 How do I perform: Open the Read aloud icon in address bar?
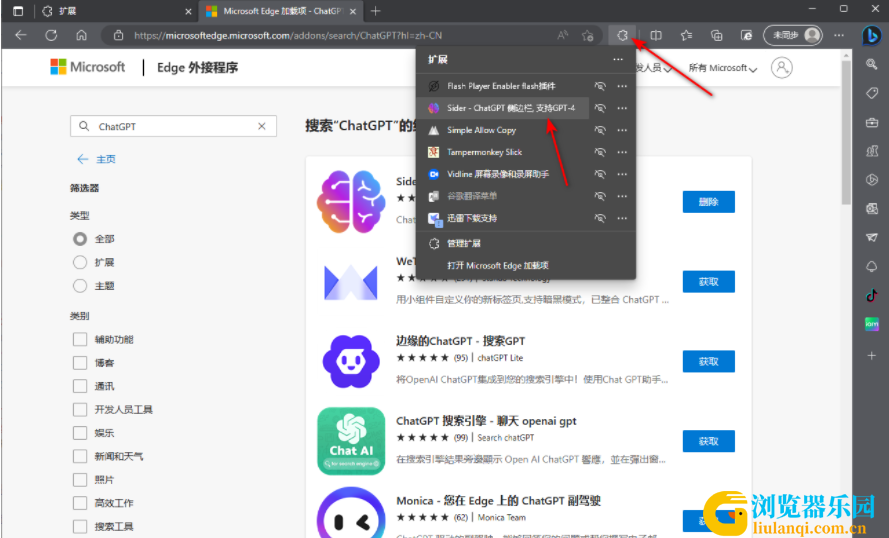click(x=562, y=35)
